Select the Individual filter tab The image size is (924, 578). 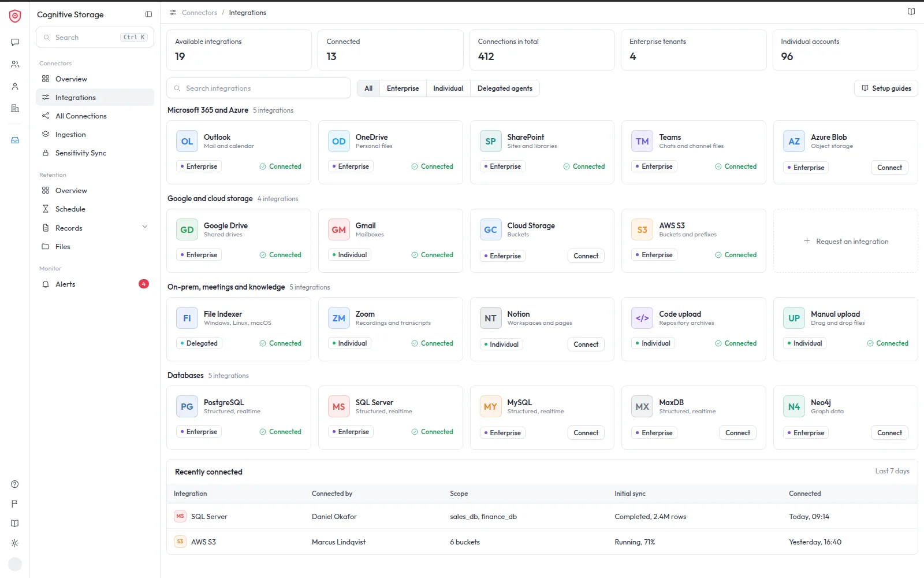click(x=448, y=88)
